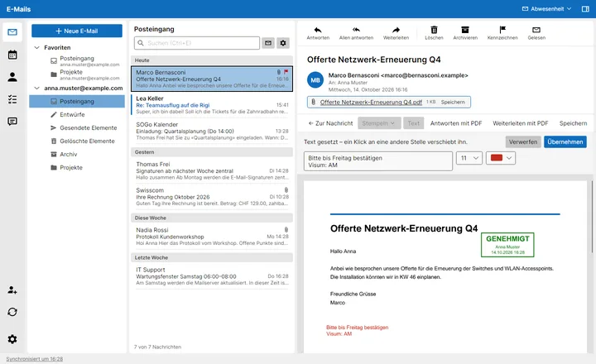This screenshot has height=364, width=596.
Task: Open the Chat messages icon
Action: tap(12, 122)
